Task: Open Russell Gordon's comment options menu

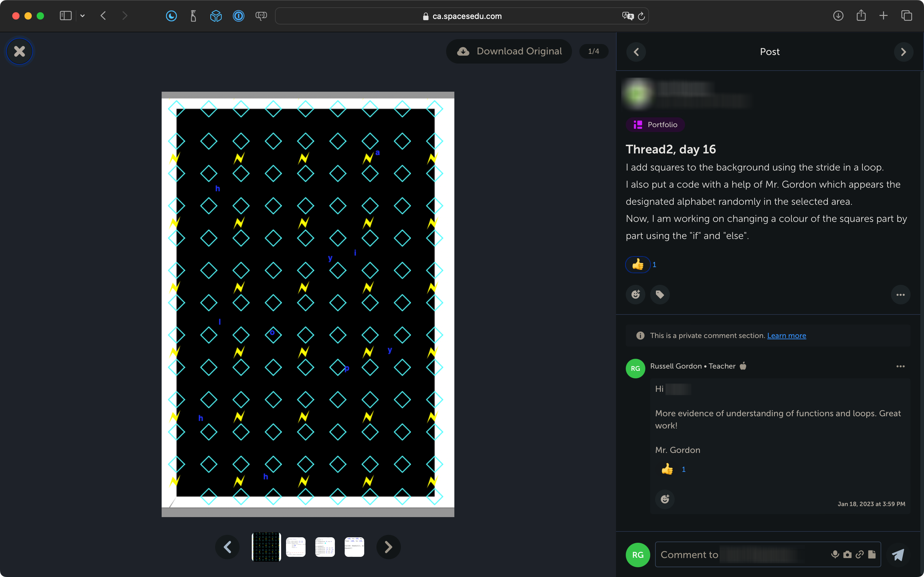Action: click(901, 366)
